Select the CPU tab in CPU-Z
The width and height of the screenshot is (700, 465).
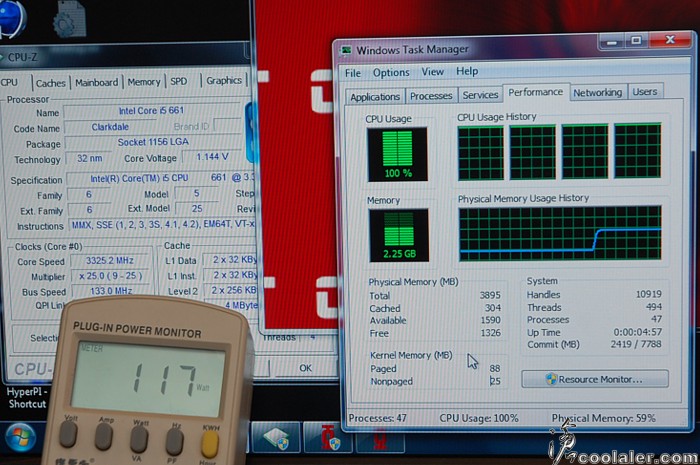coord(10,83)
